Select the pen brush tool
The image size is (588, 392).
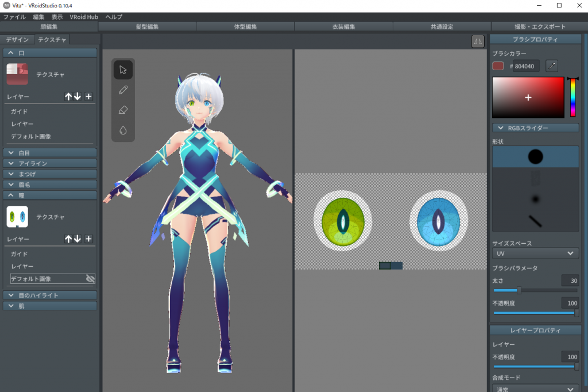click(x=123, y=90)
